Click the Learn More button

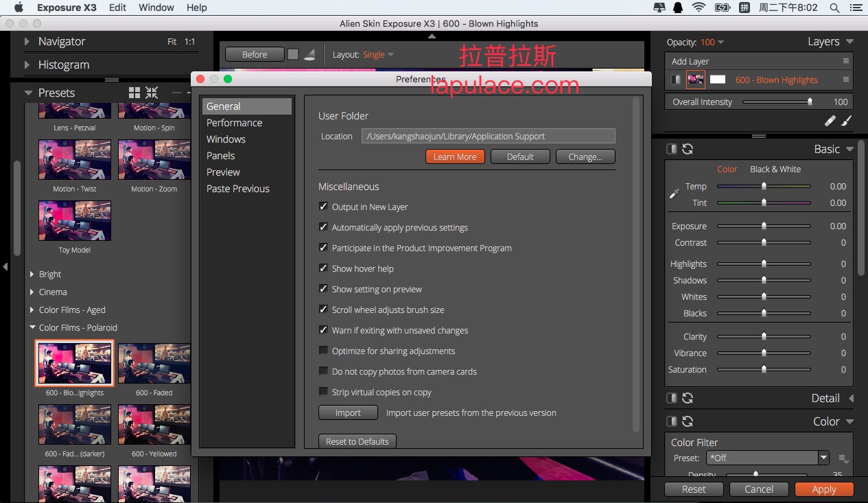[x=455, y=156]
